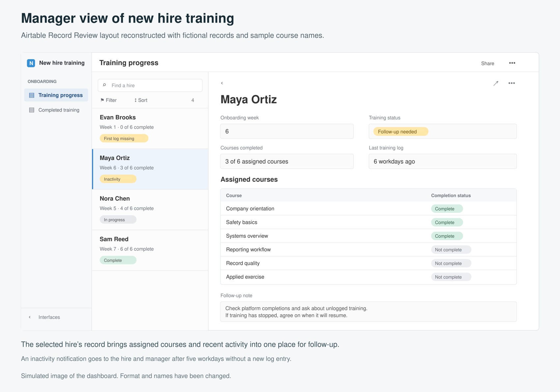Click the Training progress page title
Screen dimensions: 560x392
tap(129, 63)
